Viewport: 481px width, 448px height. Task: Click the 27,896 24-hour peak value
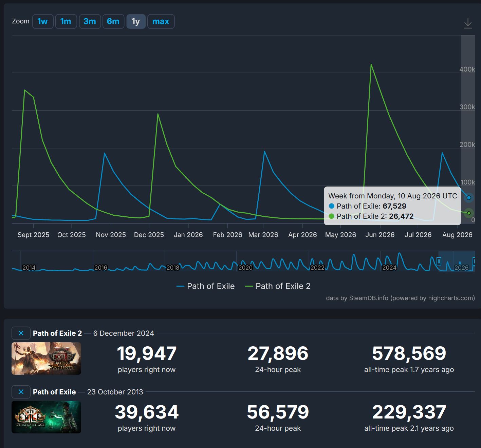(278, 353)
